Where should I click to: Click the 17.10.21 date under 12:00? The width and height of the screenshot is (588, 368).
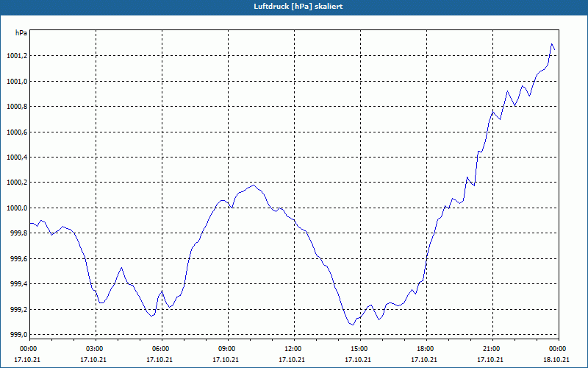point(291,359)
